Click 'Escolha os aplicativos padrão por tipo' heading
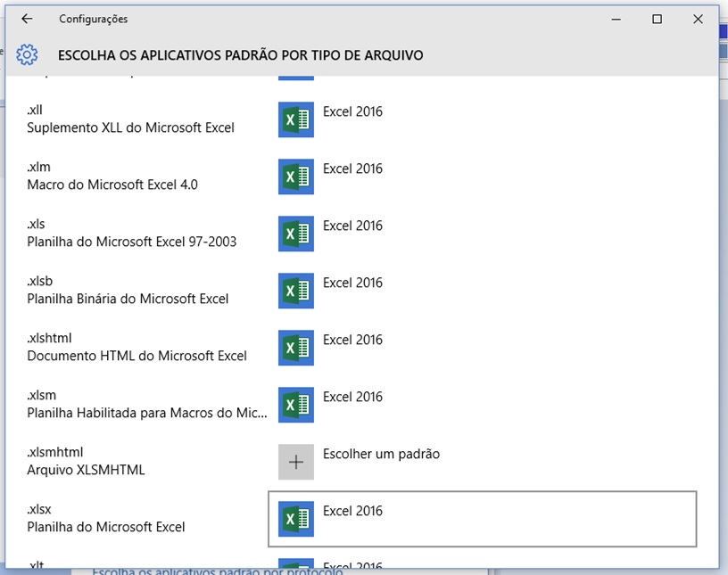 point(241,55)
